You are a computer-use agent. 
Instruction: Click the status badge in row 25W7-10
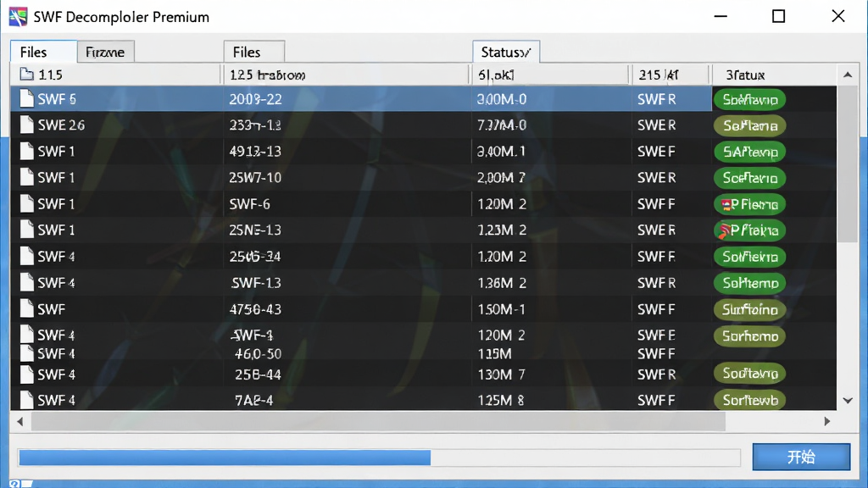point(749,178)
